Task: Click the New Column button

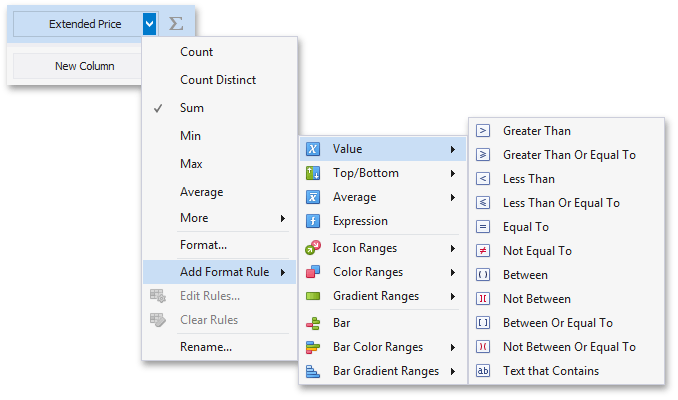Action: [x=84, y=66]
